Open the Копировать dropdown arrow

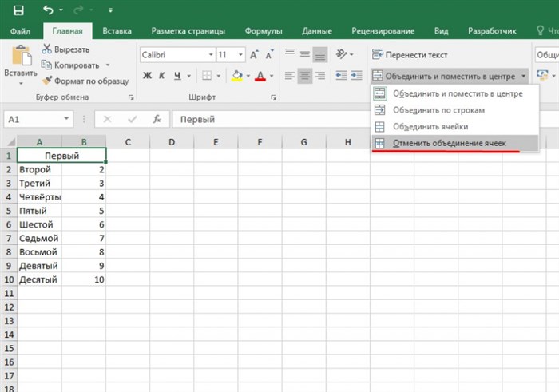(107, 65)
